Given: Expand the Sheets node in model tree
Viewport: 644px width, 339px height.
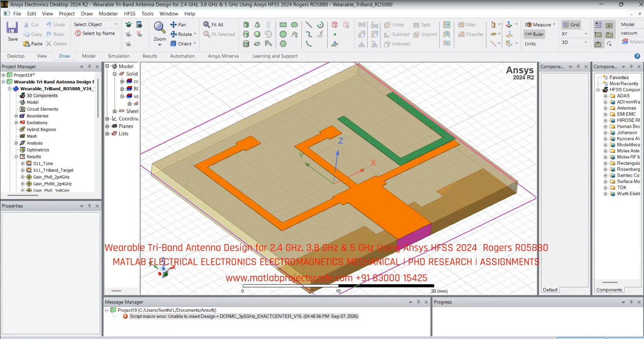Looking at the screenshot, I should [114, 111].
